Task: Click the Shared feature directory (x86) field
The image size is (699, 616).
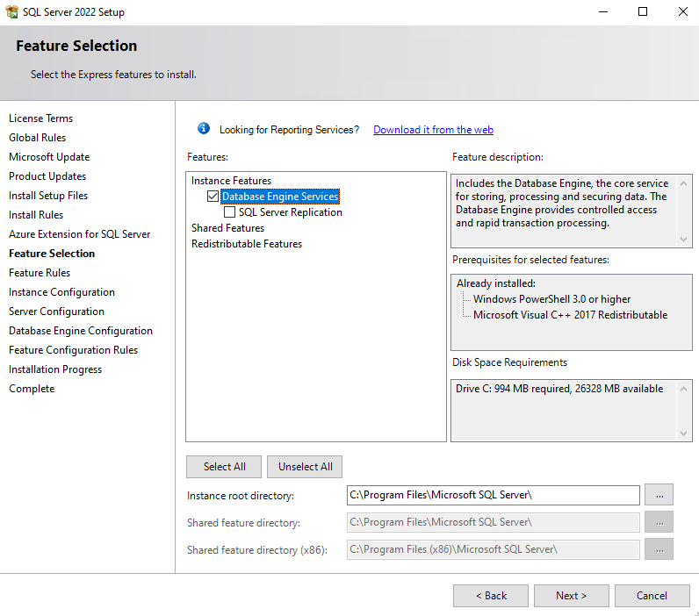Action: pos(493,549)
